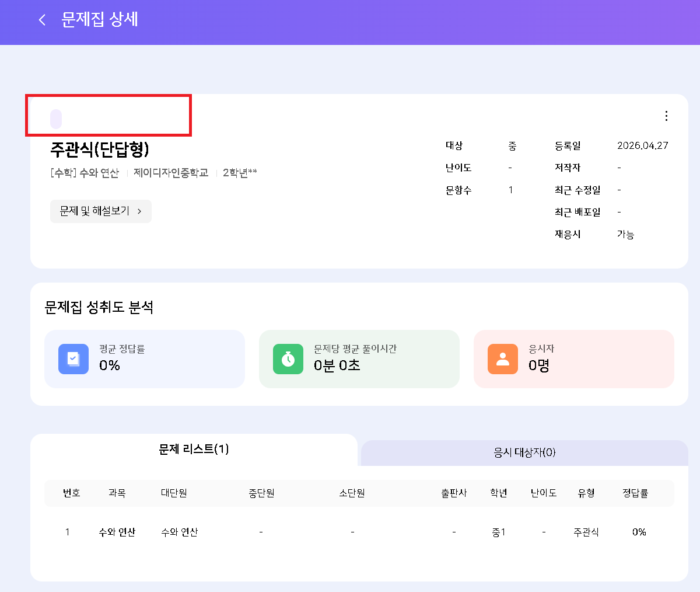
Task: Click the 난이도 column header in the table
Action: tap(544, 493)
